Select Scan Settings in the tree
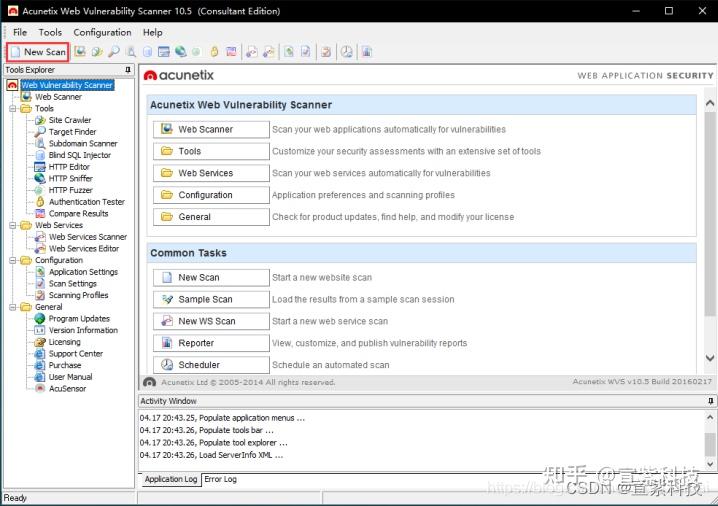 [72, 283]
